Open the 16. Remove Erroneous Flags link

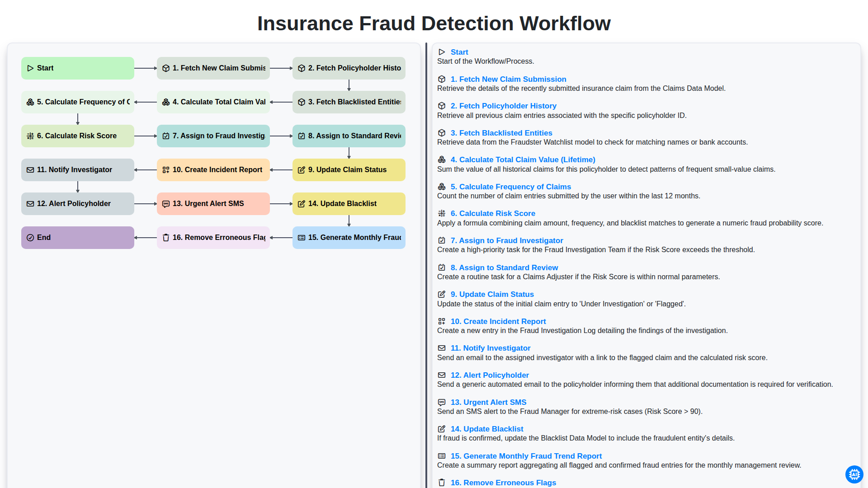503,483
